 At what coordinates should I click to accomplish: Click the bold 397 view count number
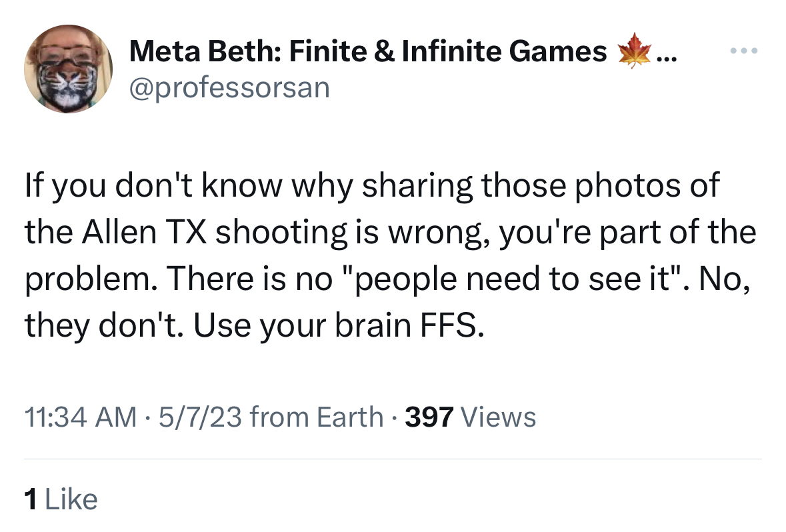430,417
